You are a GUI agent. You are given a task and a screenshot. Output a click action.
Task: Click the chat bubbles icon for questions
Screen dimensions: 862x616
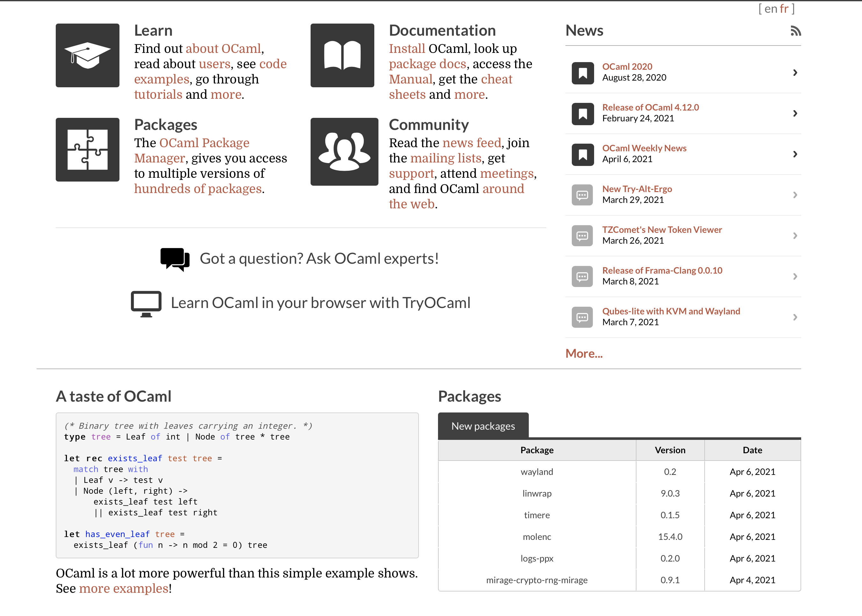pyautogui.click(x=175, y=260)
